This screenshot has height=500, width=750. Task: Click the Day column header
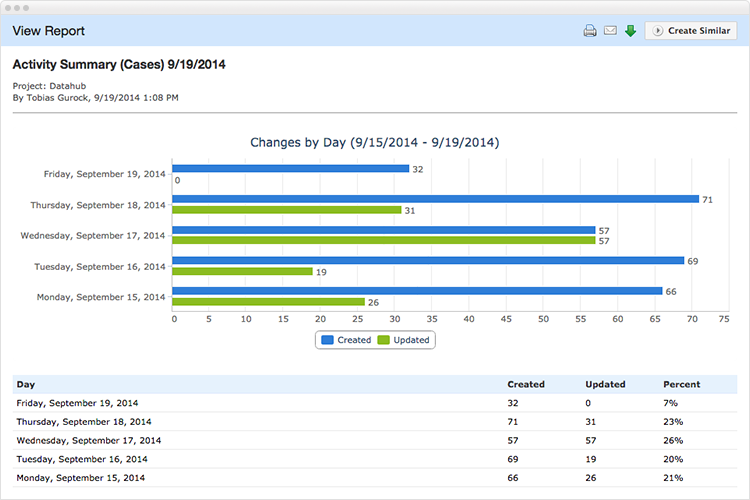pos(26,384)
